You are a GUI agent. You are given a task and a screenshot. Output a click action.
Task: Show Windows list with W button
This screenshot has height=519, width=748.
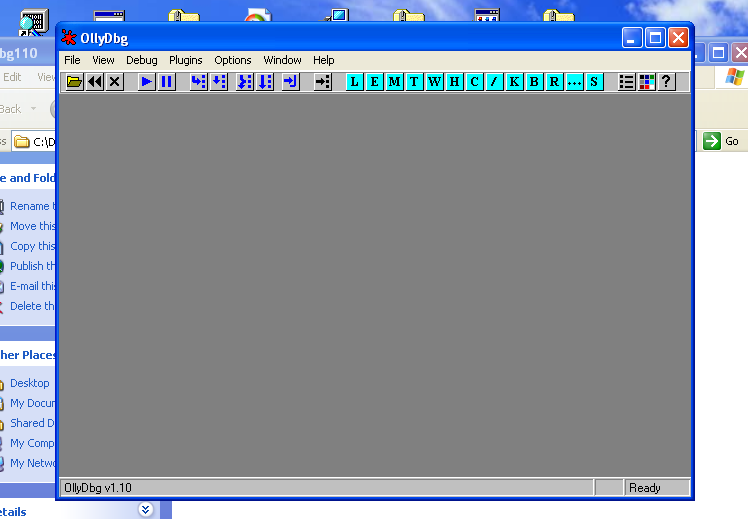pyautogui.click(x=434, y=82)
